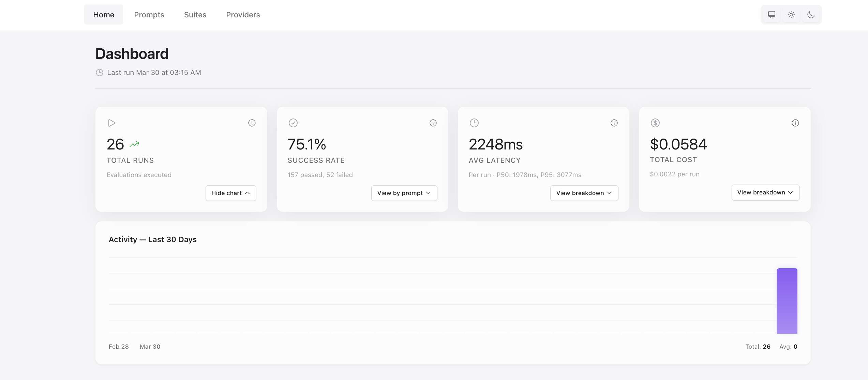868x380 pixels.
Task: Open the Prompts tab
Action: [x=149, y=15]
